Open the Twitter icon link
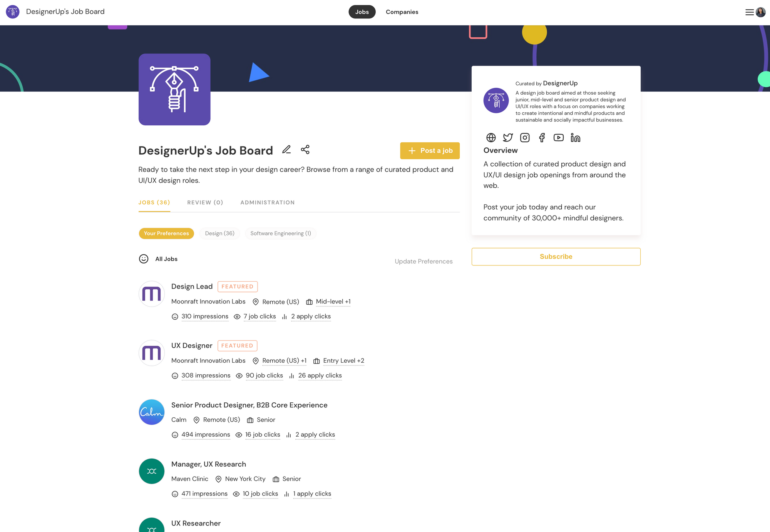This screenshot has width=770, height=532. click(x=508, y=138)
